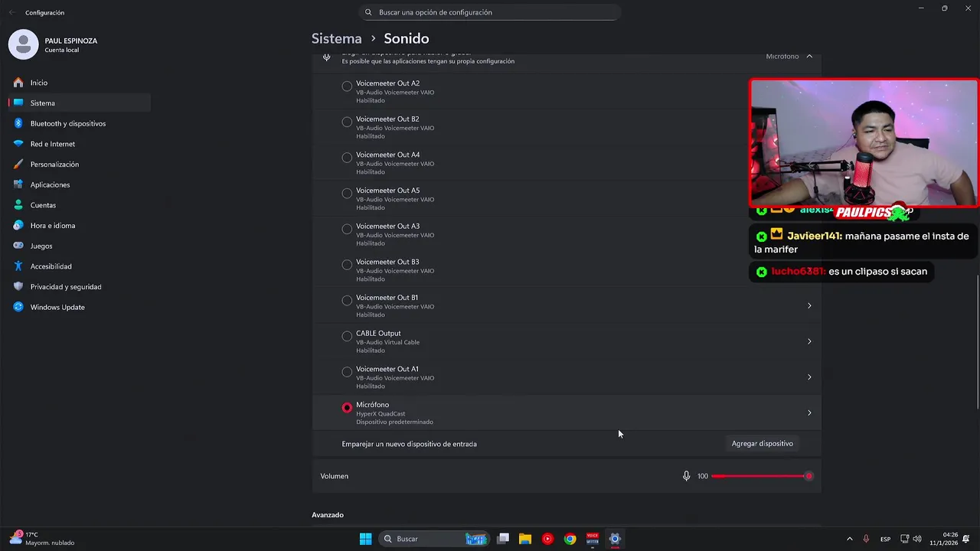Open volume tray speaker icon
This screenshot has height=551, width=980.
point(917,539)
